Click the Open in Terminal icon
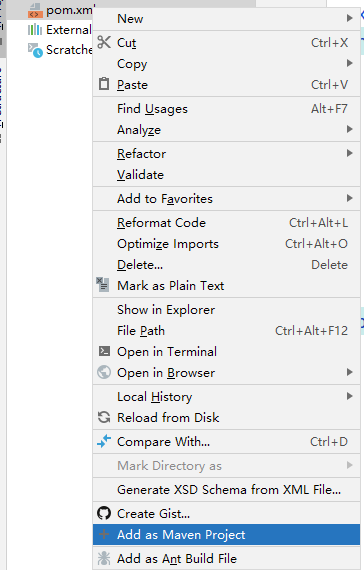 104,351
